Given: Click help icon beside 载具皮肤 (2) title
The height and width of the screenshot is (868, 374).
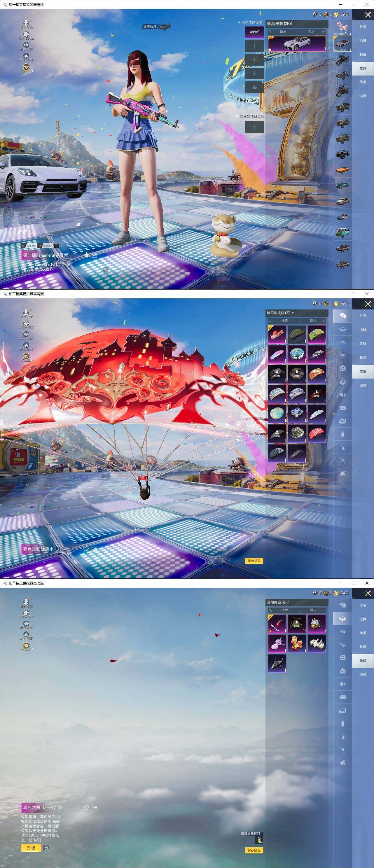Looking at the screenshot, I should (x=291, y=24).
